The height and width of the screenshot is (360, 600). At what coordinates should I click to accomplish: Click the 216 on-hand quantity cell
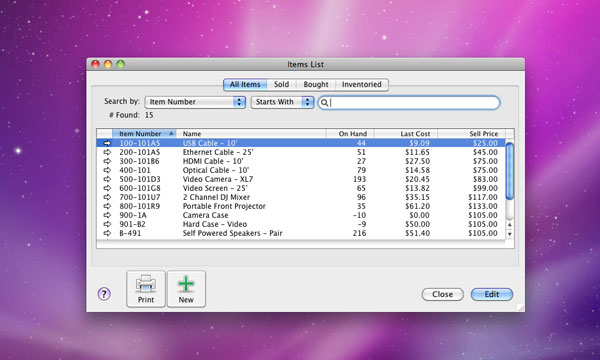(359, 233)
